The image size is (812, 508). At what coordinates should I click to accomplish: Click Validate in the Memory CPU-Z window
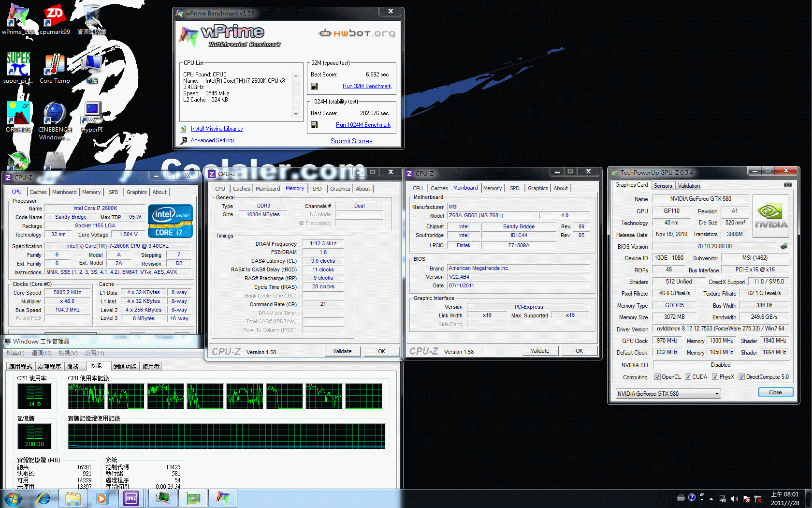coord(342,351)
